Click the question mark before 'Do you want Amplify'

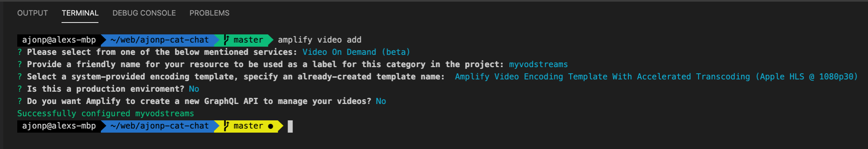[x=19, y=101]
